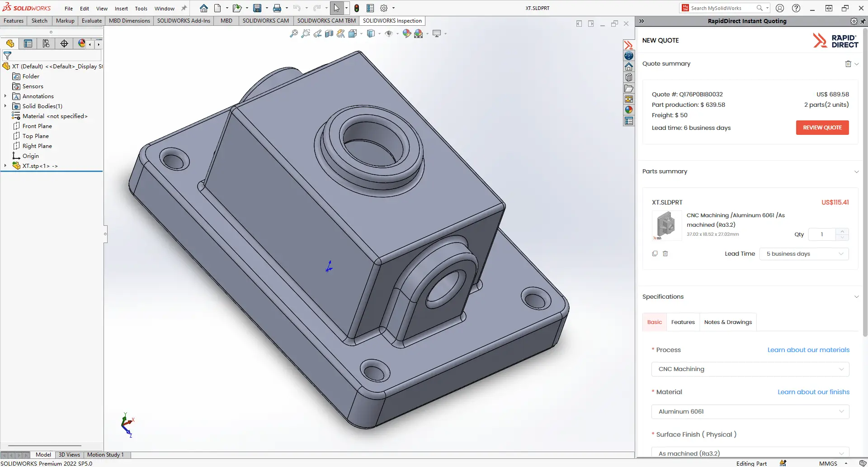Switch to SOLIDWORKS CAM tab
This screenshot has height=467, width=868.
[266, 21]
